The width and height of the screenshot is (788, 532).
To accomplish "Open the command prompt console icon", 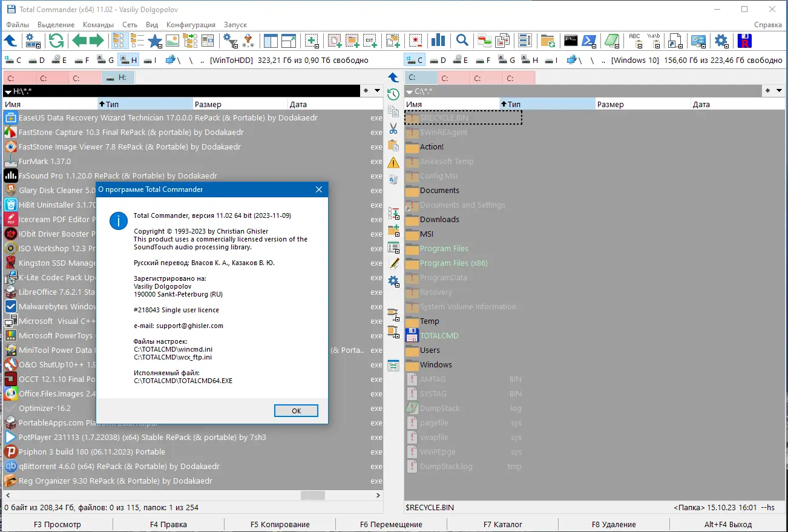I will [571, 41].
